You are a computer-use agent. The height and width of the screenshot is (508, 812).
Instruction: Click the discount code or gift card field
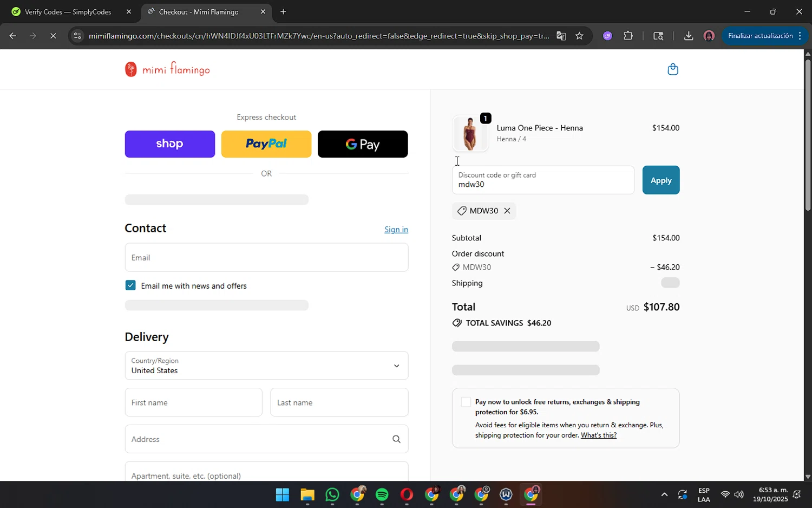[543, 180]
